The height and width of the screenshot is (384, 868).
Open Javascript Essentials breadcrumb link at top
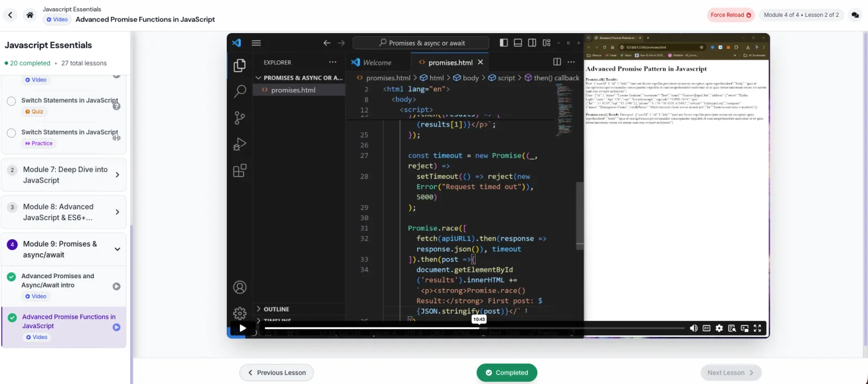click(72, 9)
